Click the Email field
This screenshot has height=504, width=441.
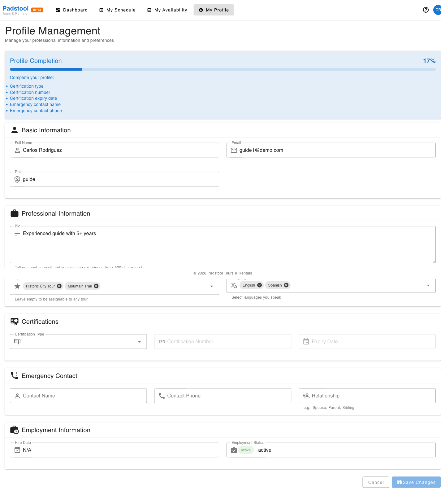click(331, 150)
